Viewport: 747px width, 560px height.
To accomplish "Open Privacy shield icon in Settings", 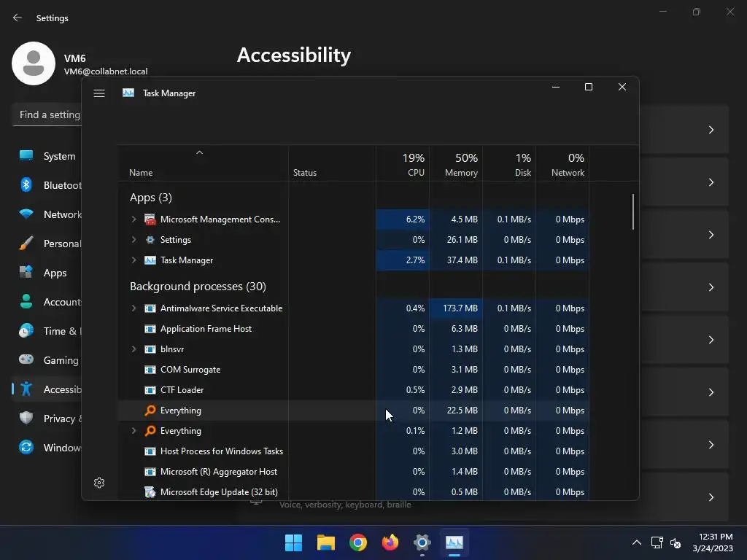I will [26, 418].
